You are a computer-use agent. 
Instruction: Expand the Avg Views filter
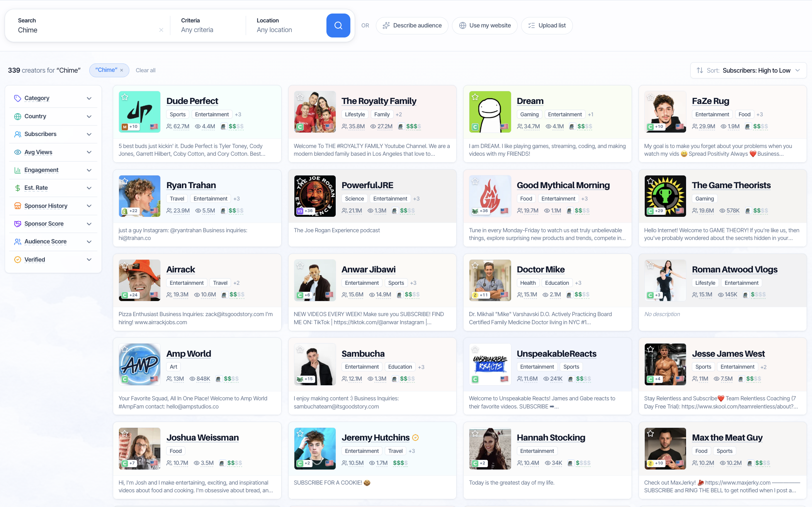click(x=53, y=152)
